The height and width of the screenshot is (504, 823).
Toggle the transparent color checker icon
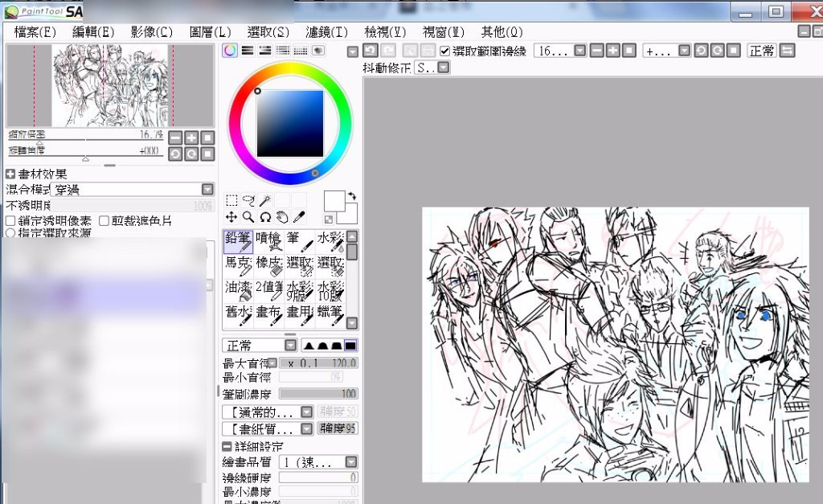point(329,219)
